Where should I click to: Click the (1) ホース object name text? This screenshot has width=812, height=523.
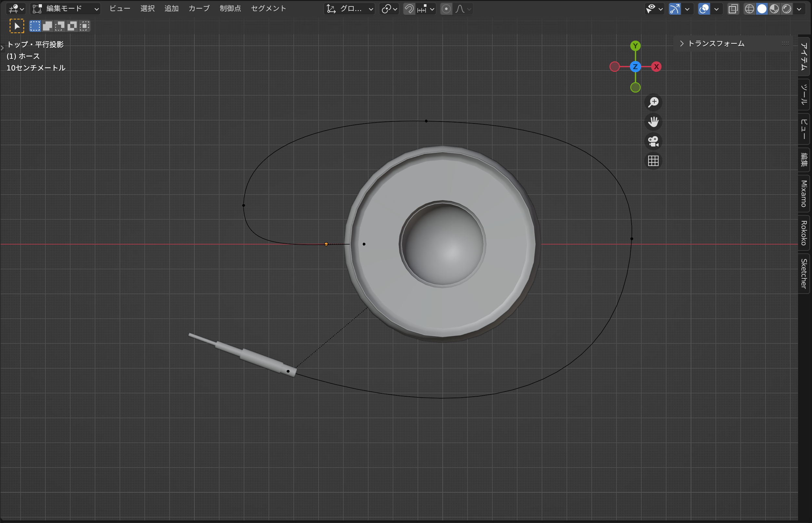(23, 56)
